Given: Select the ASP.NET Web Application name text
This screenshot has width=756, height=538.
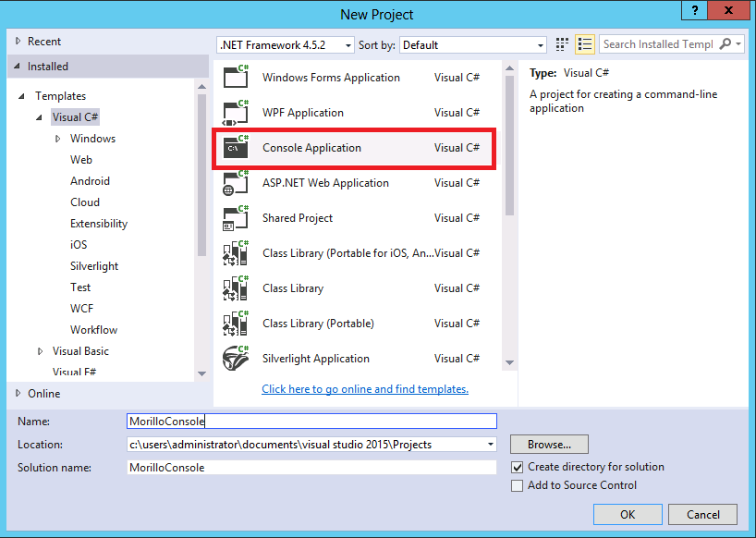Looking at the screenshot, I should click(x=325, y=183).
